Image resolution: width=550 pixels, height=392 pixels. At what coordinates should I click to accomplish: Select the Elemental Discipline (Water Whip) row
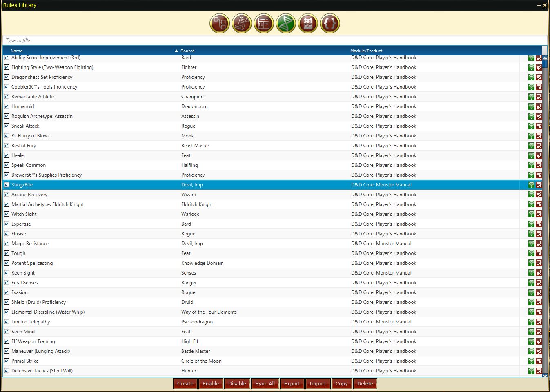pyautogui.click(x=272, y=312)
